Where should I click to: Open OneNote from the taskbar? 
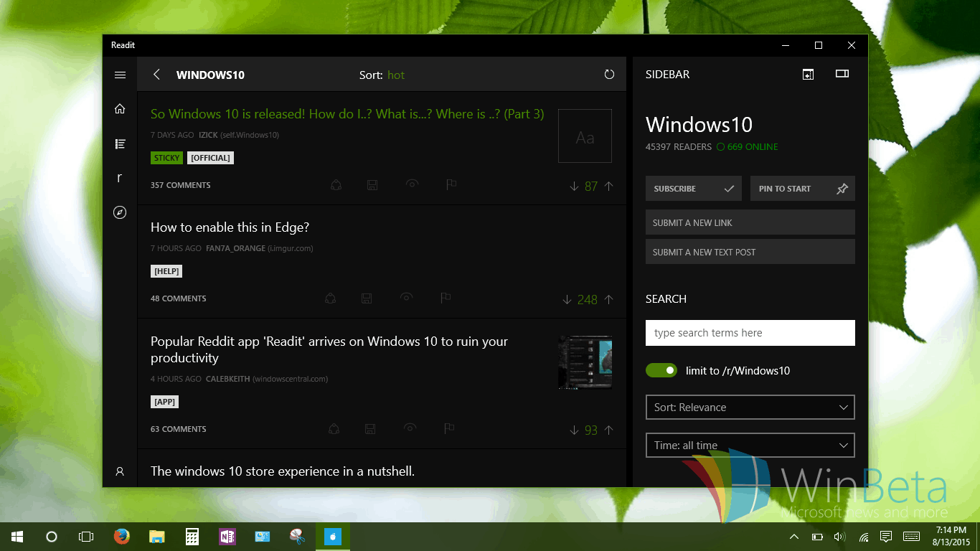pyautogui.click(x=227, y=537)
